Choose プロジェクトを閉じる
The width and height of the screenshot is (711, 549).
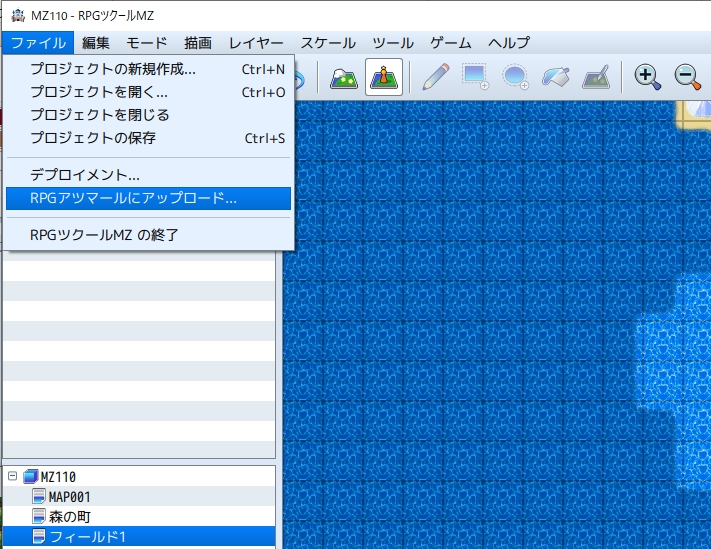148,115
